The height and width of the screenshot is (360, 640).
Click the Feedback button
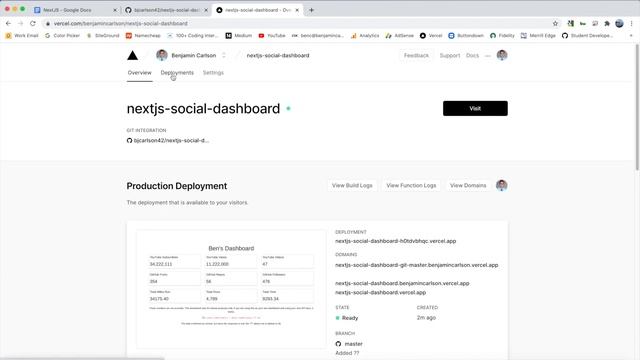pos(416,56)
